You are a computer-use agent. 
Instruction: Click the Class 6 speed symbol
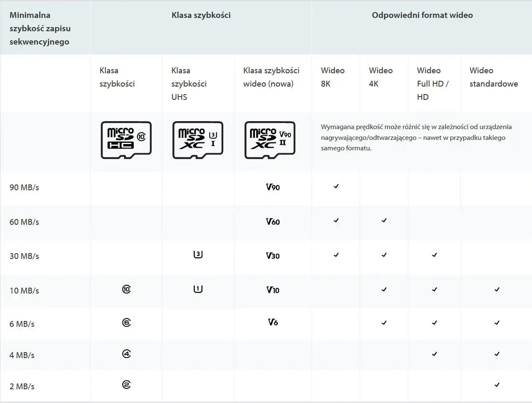click(x=127, y=323)
